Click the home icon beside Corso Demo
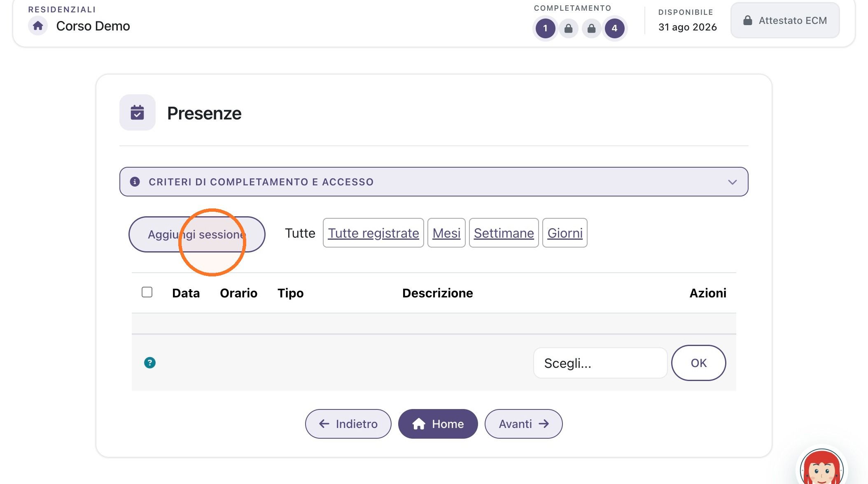 38,26
